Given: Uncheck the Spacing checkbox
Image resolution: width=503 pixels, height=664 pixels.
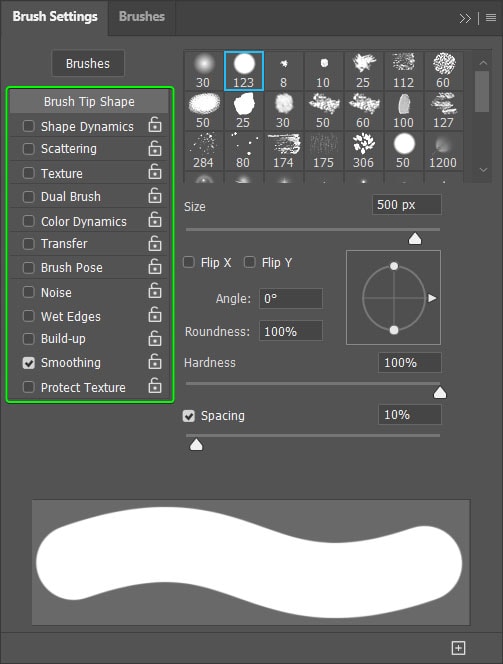Looking at the screenshot, I should coord(189,416).
